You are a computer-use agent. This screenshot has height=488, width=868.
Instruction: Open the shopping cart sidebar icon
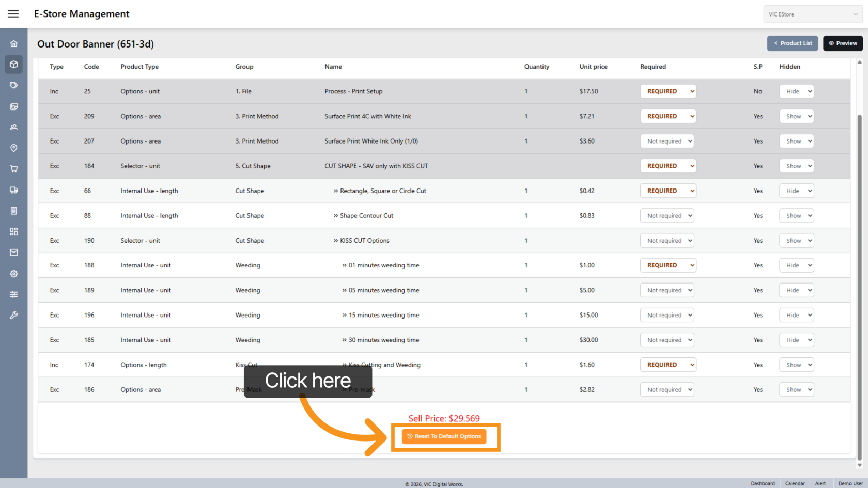(14, 169)
